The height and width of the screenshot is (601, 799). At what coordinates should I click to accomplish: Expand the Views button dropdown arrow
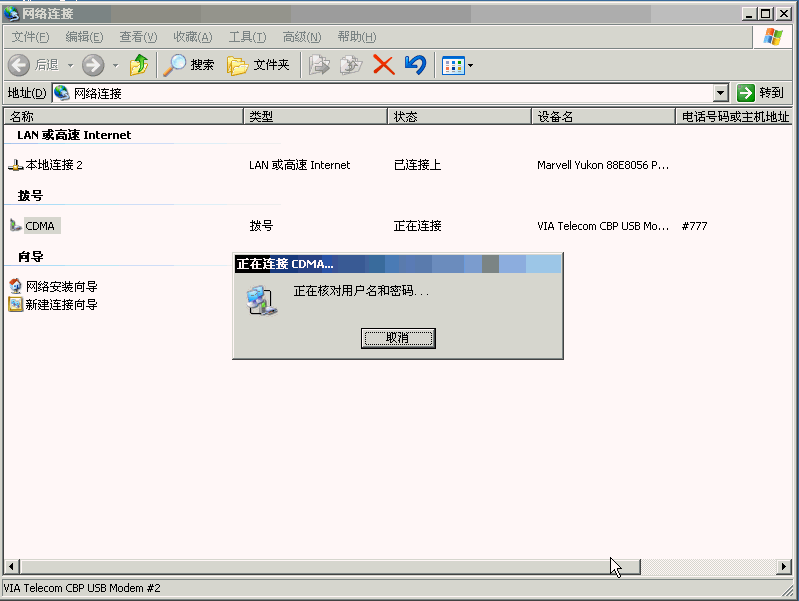click(x=470, y=65)
